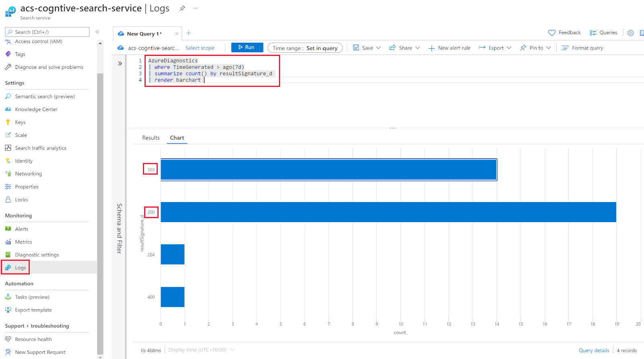The height and width of the screenshot is (359, 644).
Task: Open the Pin to dropdown
Action: pos(535,48)
